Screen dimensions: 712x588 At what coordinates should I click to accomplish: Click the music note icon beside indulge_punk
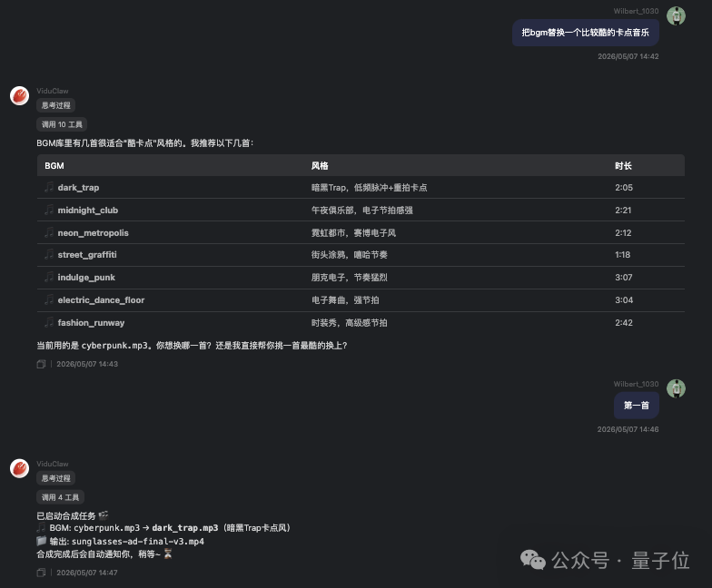pyautogui.click(x=49, y=277)
